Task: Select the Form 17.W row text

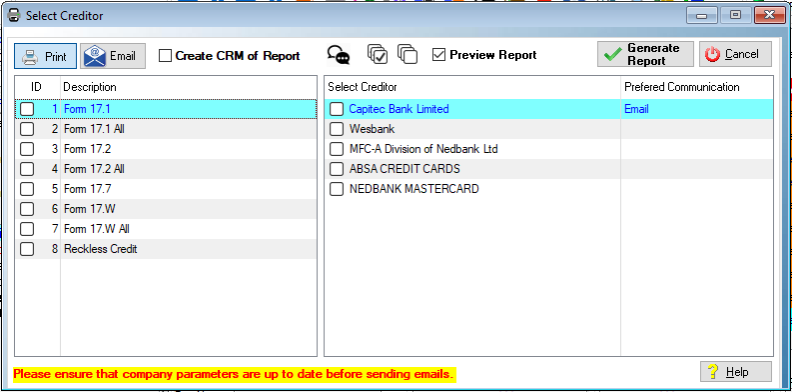Action: coord(90,209)
